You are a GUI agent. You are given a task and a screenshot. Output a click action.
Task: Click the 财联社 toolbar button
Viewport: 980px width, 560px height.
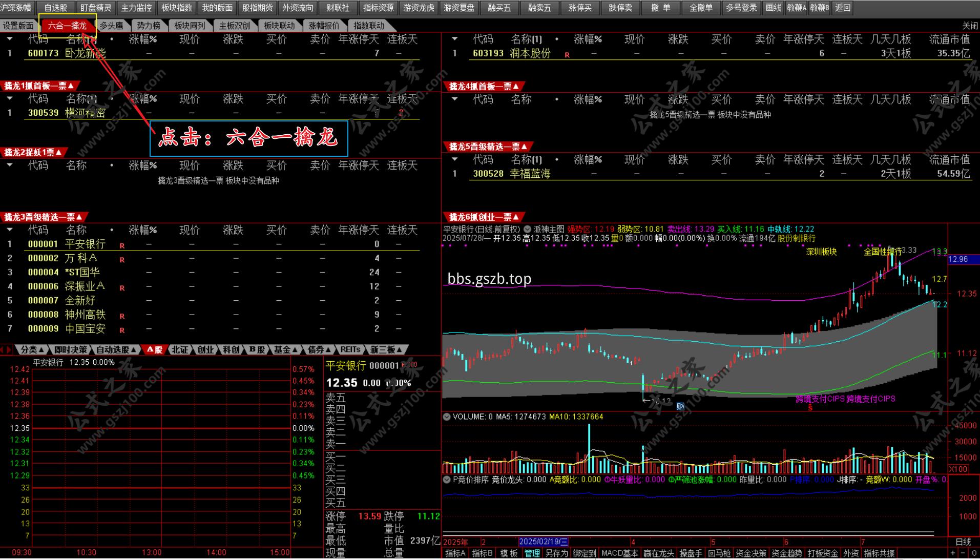pos(338,8)
